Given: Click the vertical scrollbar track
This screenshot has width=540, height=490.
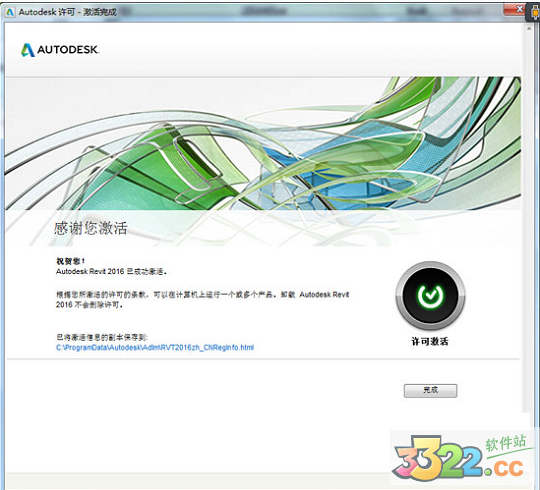Looking at the screenshot, I should pyautogui.click(x=529, y=220).
